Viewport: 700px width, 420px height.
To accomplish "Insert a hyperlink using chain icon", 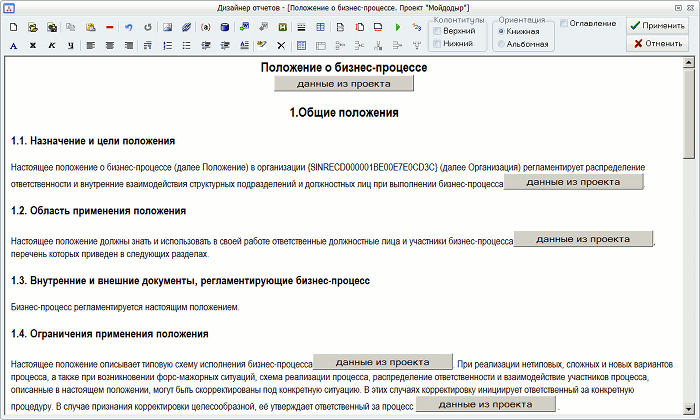I will (186, 27).
